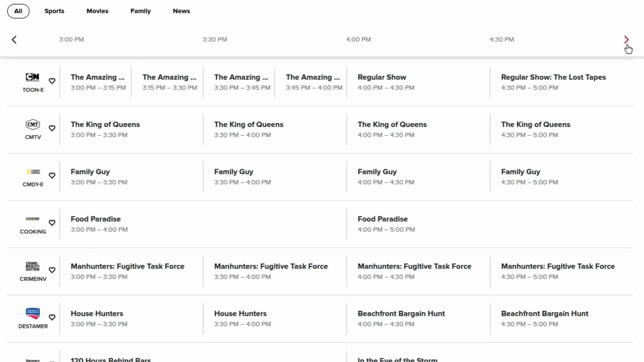Select House Hunters at 3:30 PM
This screenshot has height=362, width=644.
275,318
